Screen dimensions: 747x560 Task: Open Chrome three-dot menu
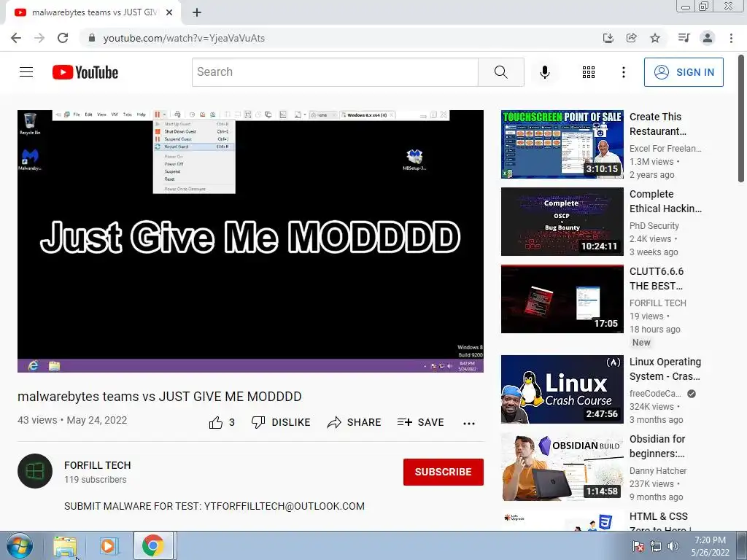coord(731,38)
